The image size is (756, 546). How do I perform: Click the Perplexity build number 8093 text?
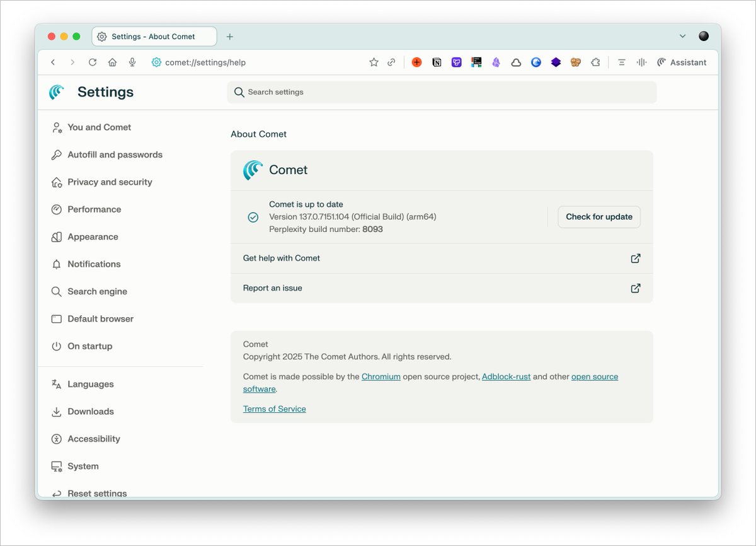[x=326, y=229]
